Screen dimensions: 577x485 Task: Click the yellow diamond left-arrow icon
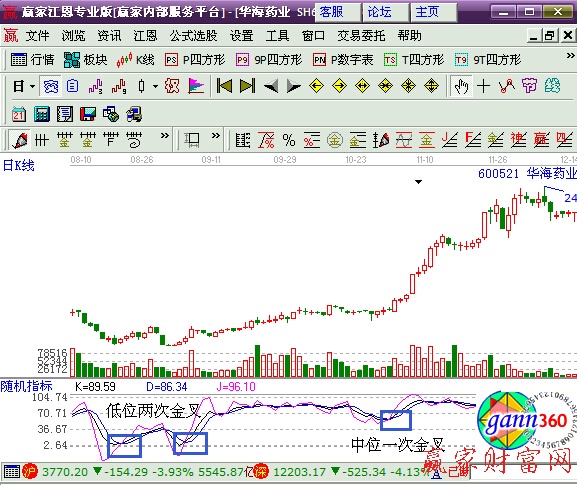pos(316,86)
